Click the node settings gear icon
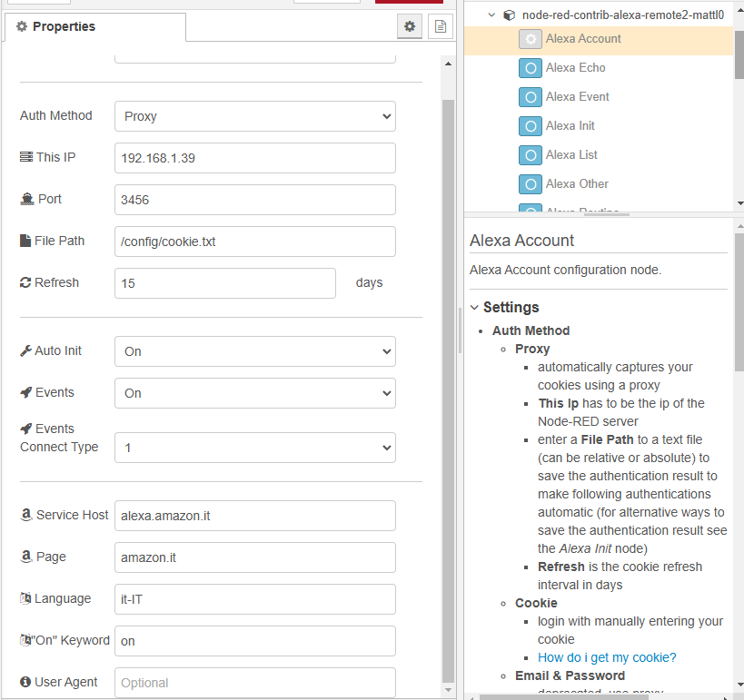744x700 pixels. [410, 26]
